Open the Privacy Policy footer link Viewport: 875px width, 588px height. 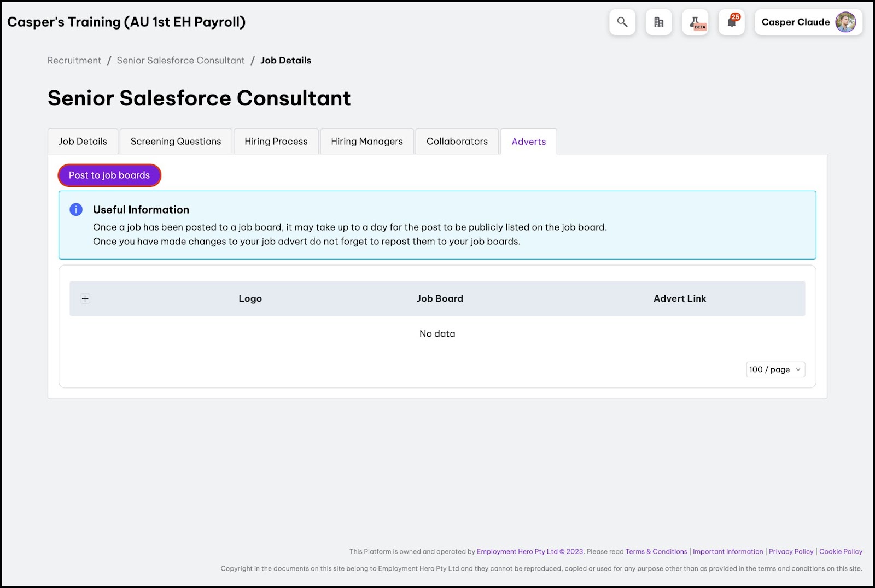791,551
